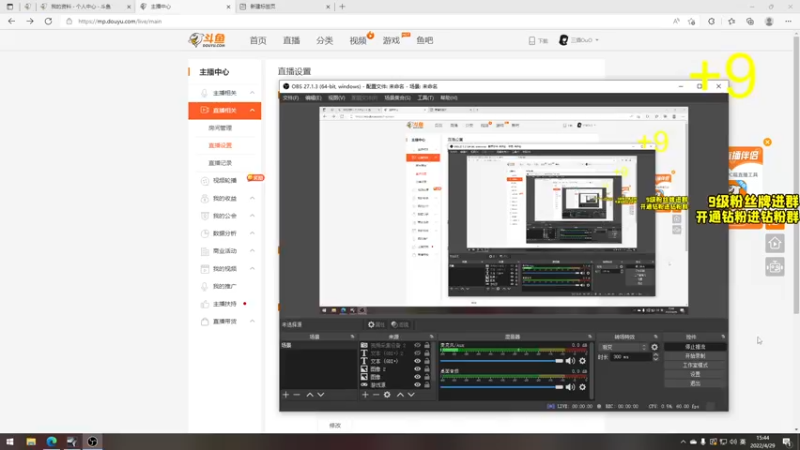
Task: Toggle lock on 文本 (GDI+) source
Action: pos(427,361)
